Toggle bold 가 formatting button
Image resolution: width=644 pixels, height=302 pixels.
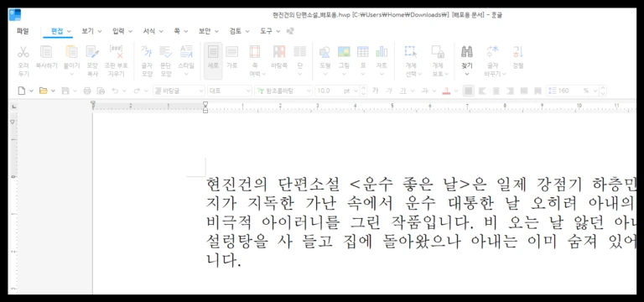(x=375, y=91)
